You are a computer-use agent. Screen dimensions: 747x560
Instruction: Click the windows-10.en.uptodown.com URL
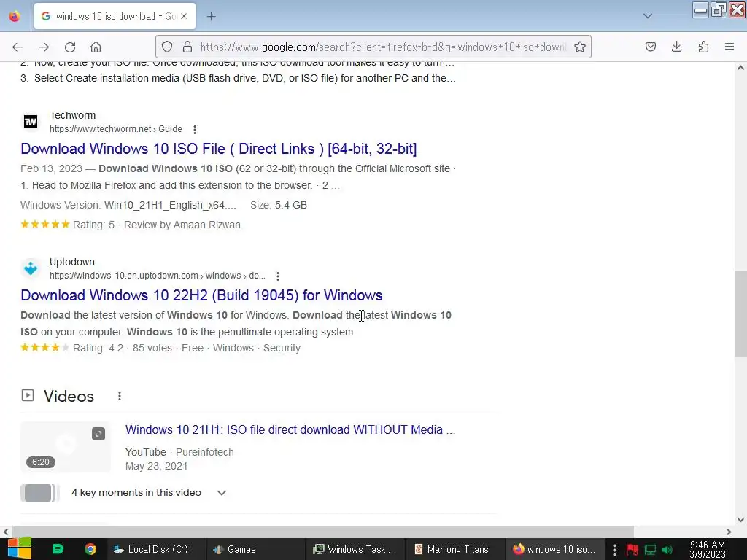158,276
